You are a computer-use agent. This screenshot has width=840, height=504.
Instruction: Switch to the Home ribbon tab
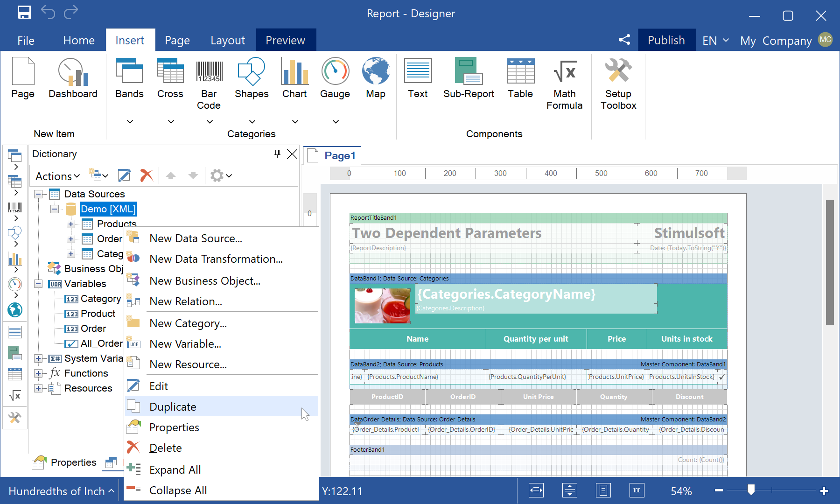pyautogui.click(x=79, y=41)
